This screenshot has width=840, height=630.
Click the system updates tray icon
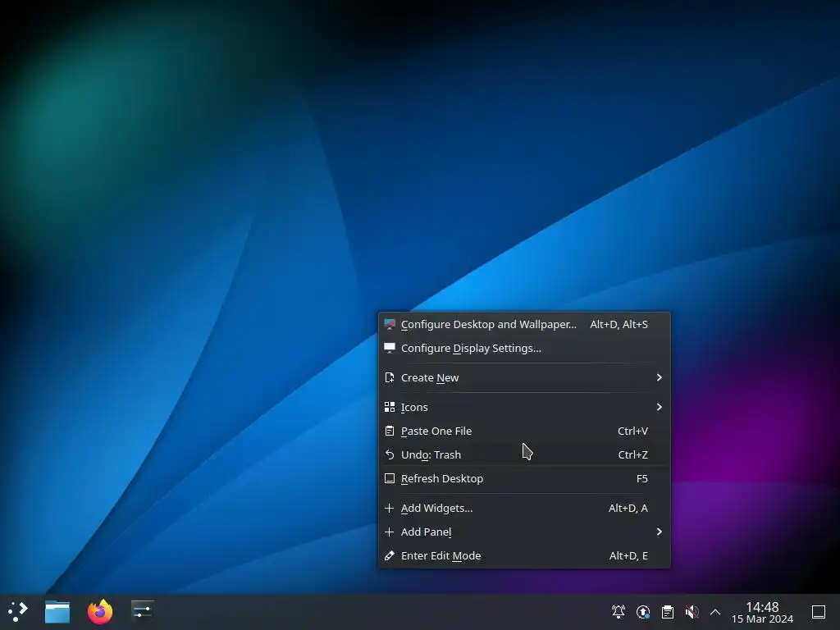(643, 612)
